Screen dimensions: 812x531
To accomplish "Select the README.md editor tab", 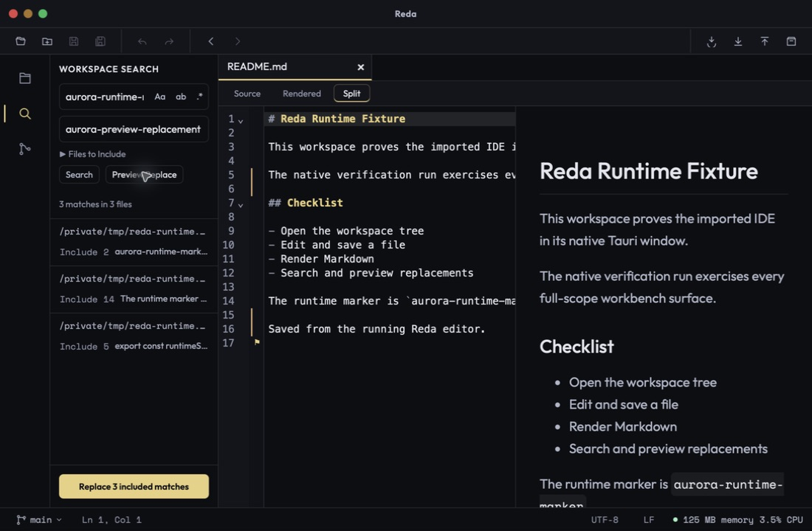I will coord(295,67).
